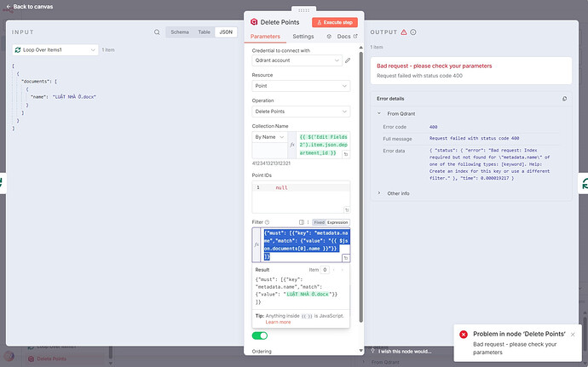Toggle the green switch above Ordering
Viewport: 588px width, 367px height.
(260, 335)
